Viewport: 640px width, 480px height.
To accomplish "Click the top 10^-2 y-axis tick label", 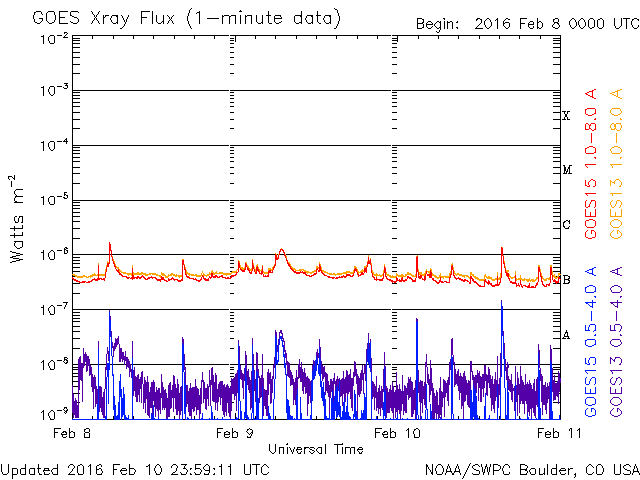I will point(54,38).
